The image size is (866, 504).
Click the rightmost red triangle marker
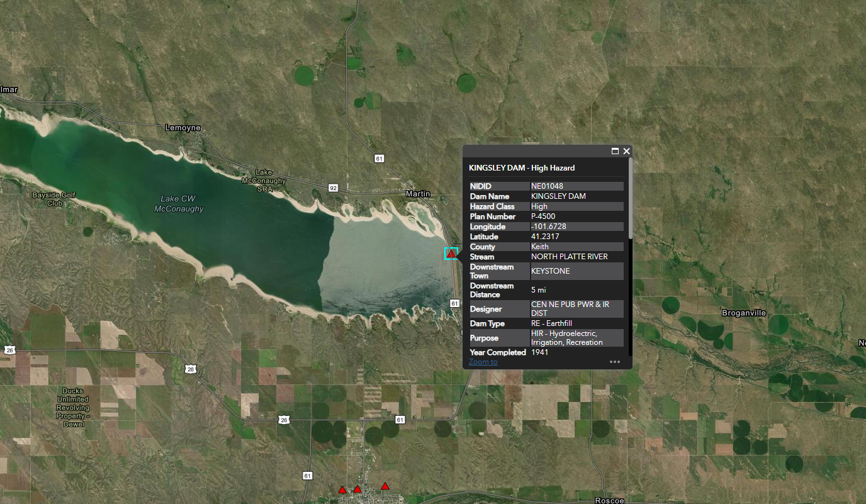pos(385,486)
